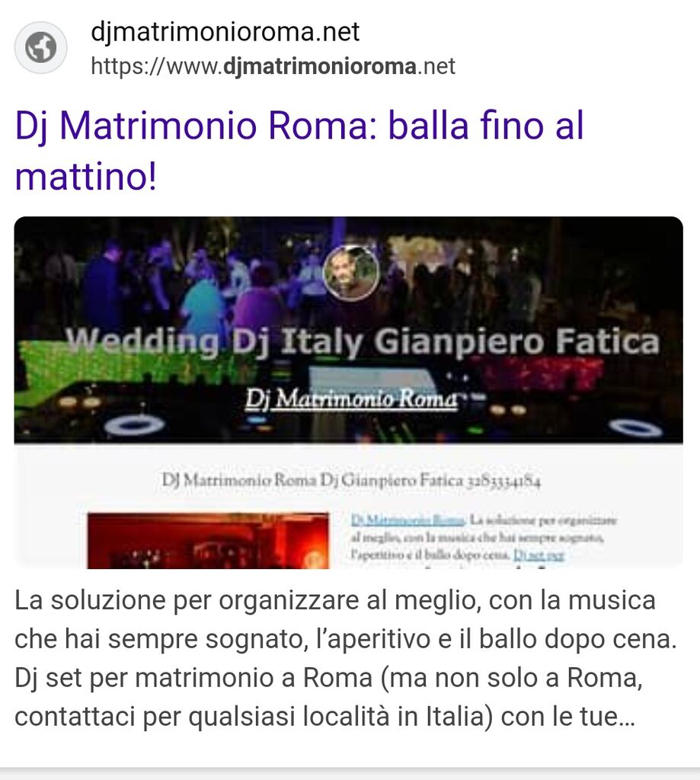Click the globe favicon icon

coord(41,48)
